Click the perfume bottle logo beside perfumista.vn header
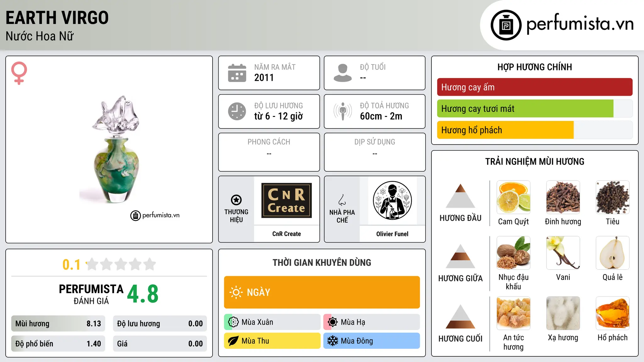Screen dimensions: 644x362 pos(506,25)
